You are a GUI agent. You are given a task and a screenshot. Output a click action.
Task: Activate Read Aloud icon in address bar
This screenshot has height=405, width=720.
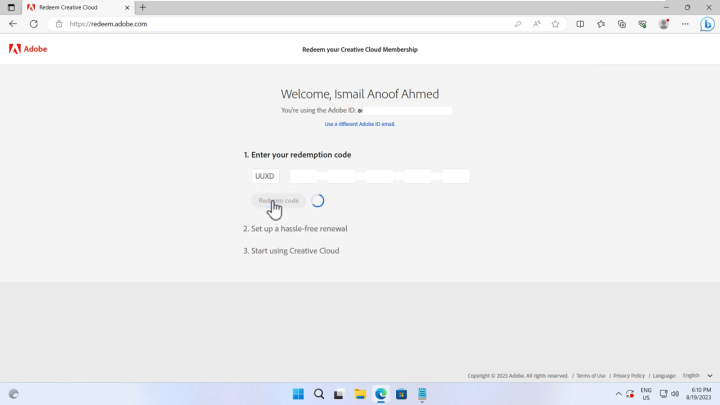[x=536, y=24]
